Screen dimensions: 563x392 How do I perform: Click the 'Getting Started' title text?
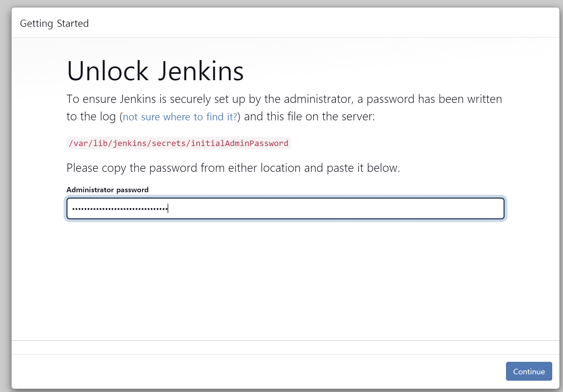(54, 24)
